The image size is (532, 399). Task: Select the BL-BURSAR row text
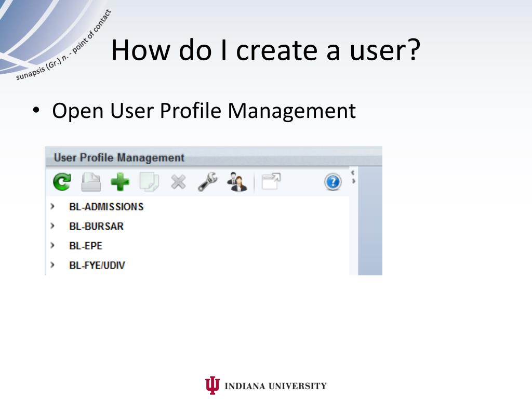pos(96,227)
